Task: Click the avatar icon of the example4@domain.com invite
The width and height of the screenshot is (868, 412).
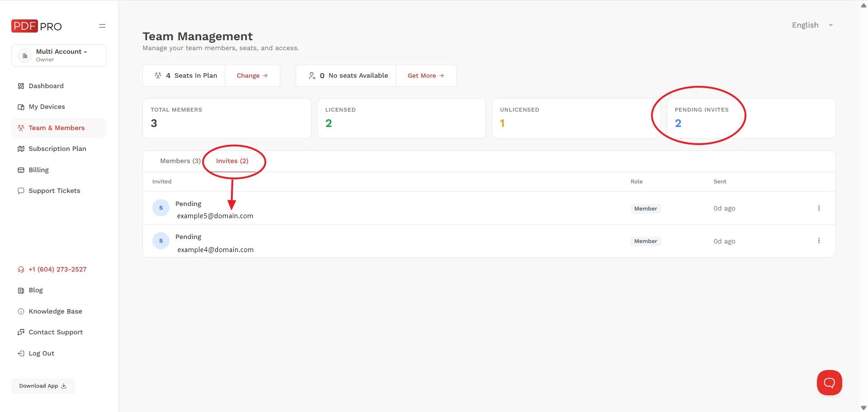Action: pos(161,241)
